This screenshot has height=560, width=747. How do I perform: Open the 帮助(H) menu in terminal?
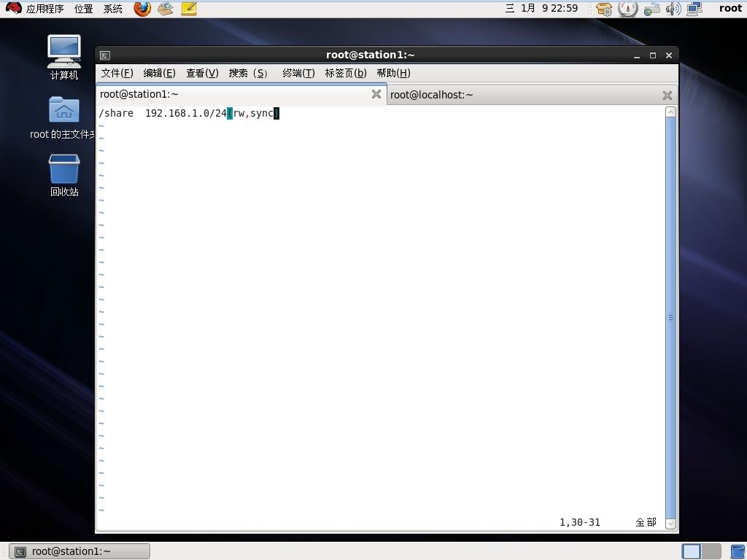[393, 73]
